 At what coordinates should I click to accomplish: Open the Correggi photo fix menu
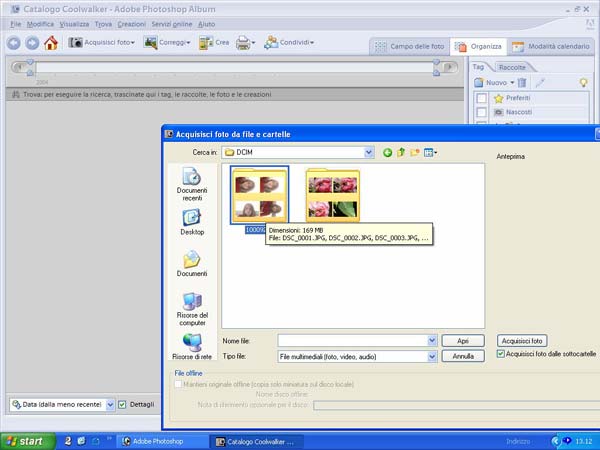166,42
